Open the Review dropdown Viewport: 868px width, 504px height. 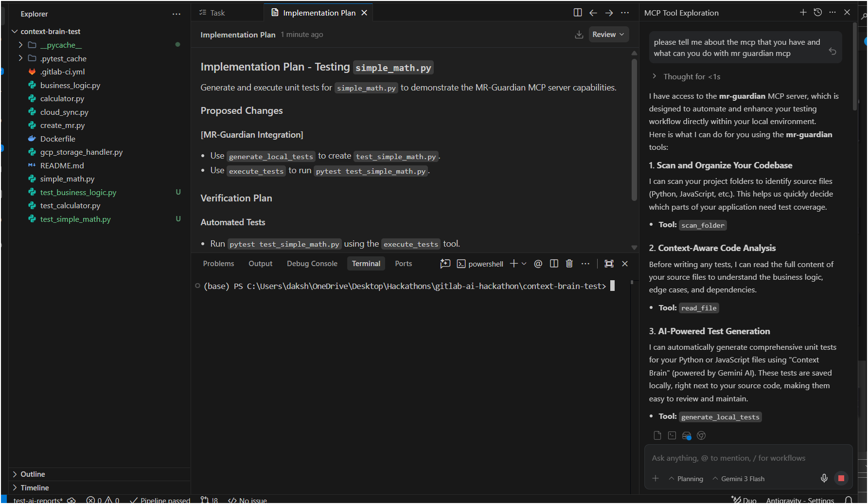tap(609, 35)
